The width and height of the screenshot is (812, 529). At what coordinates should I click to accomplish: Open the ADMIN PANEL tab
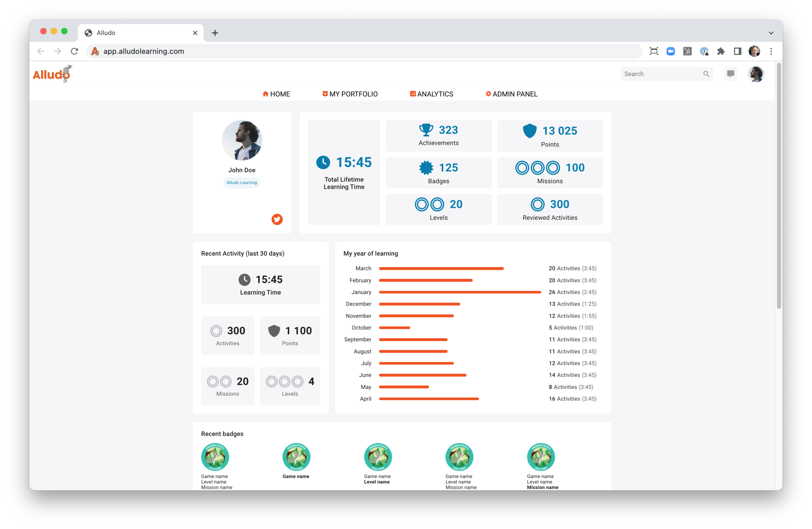click(511, 94)
